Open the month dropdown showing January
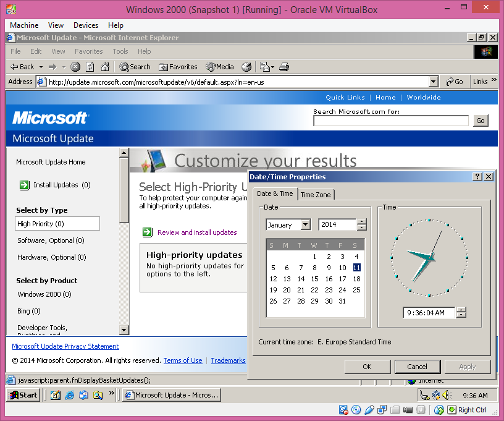The image size is (504, 421). coord(306,224)
